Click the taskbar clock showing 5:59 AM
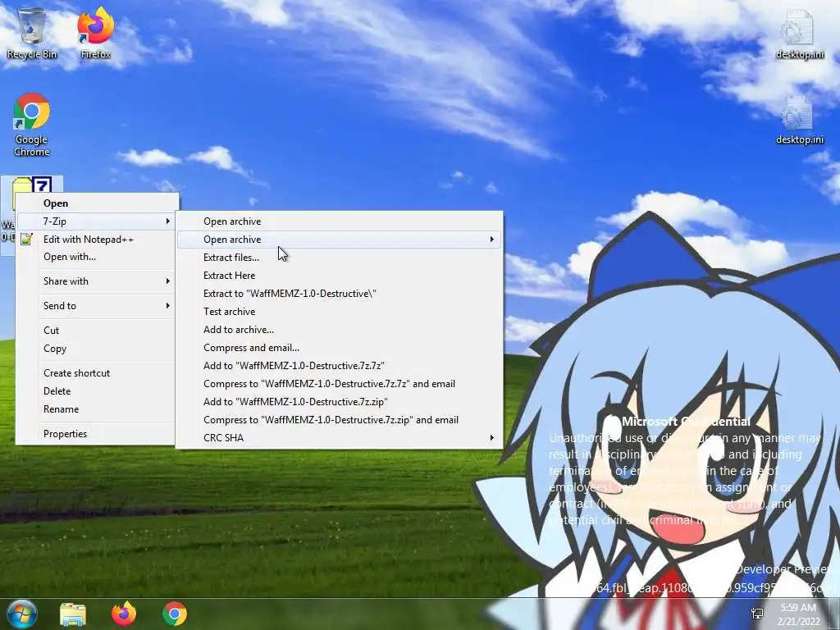 click(798, 614)
